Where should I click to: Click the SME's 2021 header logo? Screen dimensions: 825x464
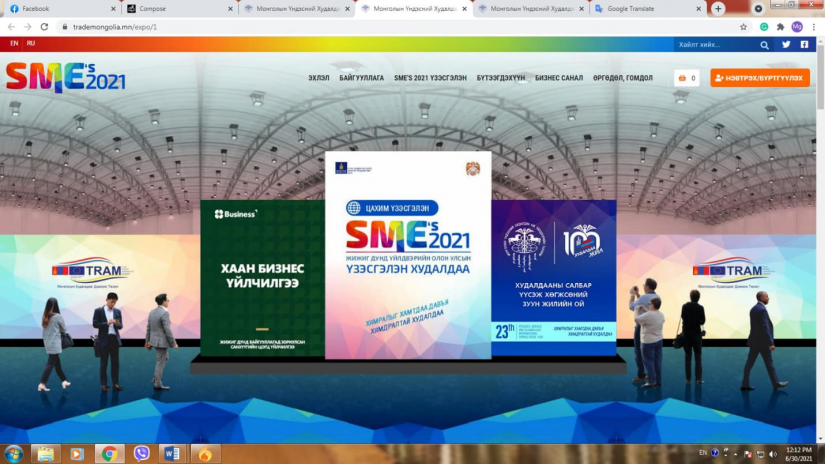tap(66, 77)
